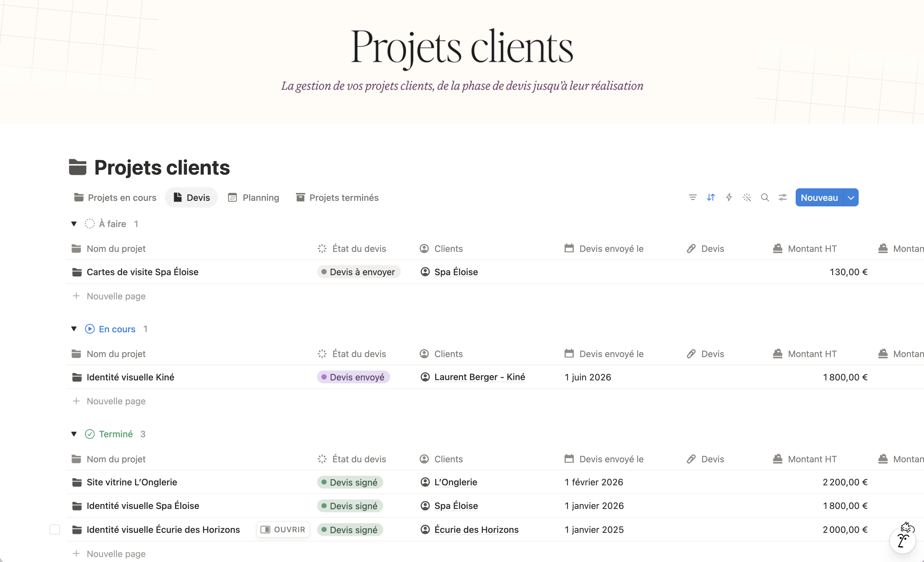Open the Spa Éloise client link in À faire
Viewport: 924px width, 562px height.
(456, 272)
